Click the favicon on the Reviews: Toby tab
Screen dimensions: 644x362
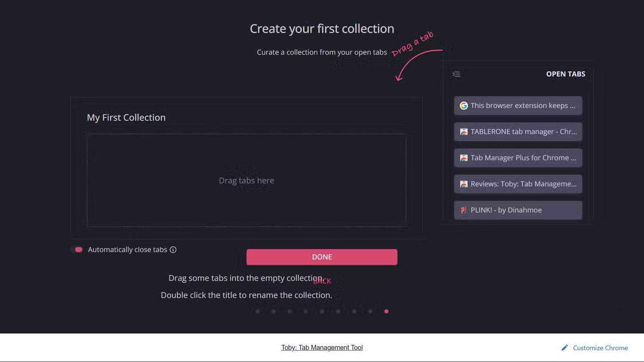pos(464,184)
